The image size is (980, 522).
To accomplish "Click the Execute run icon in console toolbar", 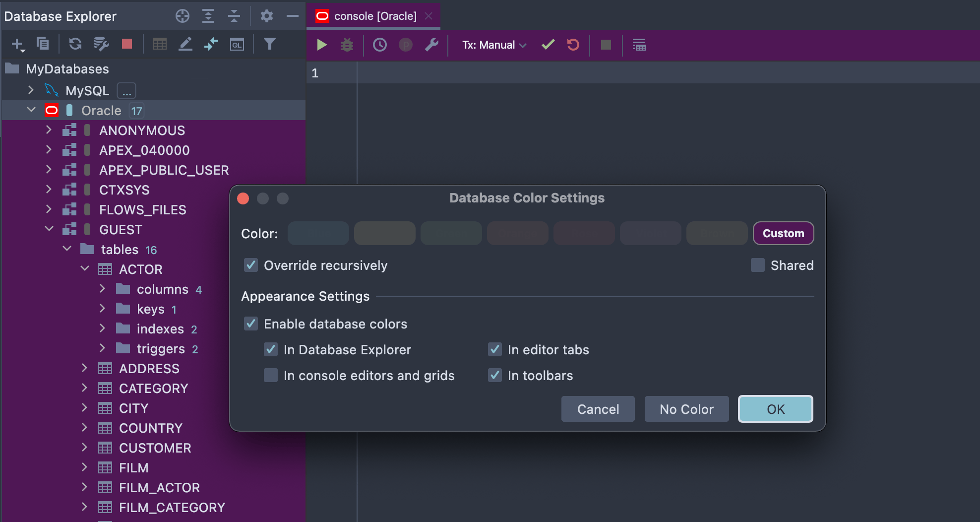I will tap(321, 45).
